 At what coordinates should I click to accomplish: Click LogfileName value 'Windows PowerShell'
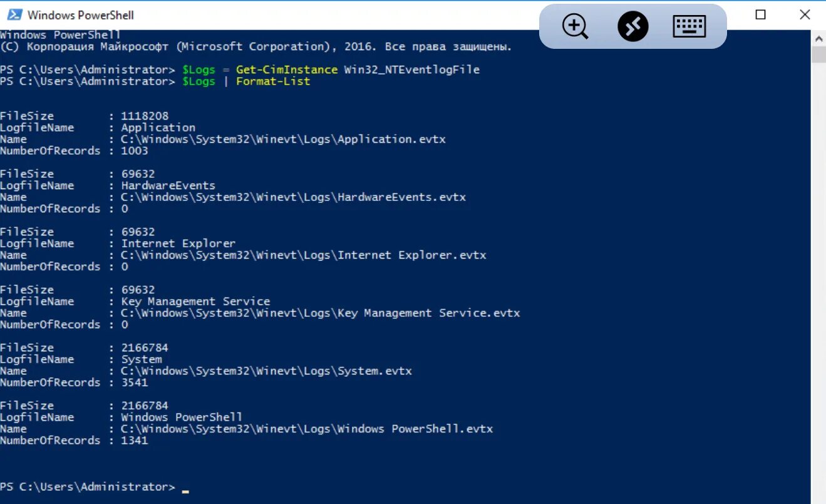[182, 417]
